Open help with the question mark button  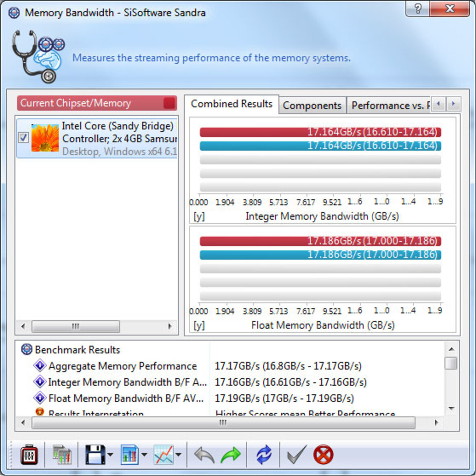coord(418,9)
